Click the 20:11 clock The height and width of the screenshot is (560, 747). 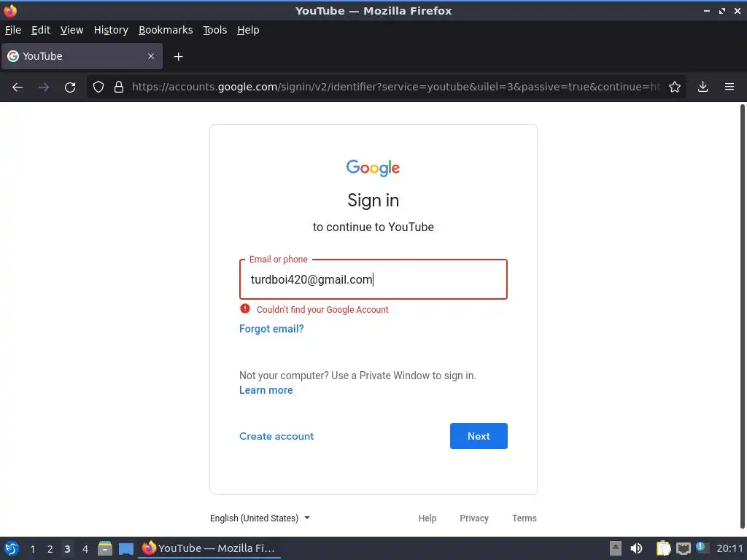click(x=729, y=548)
